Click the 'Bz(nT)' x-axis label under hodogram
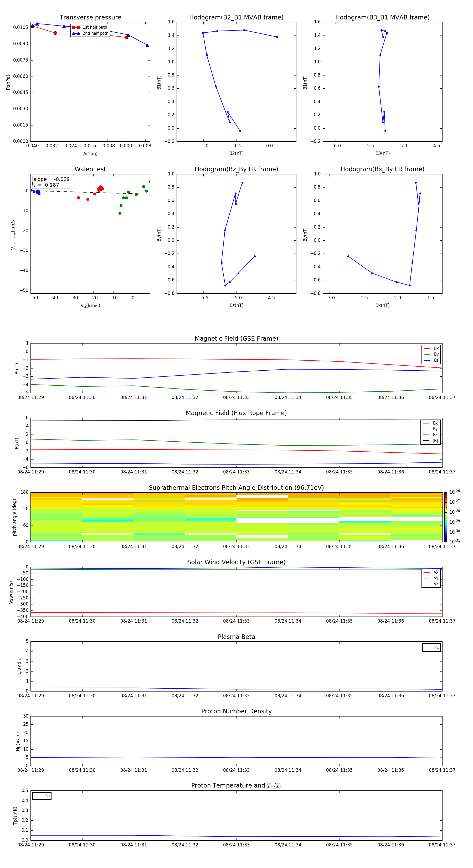Image resolution: width=473 pixels, height=868 pixels. [236, 305]
